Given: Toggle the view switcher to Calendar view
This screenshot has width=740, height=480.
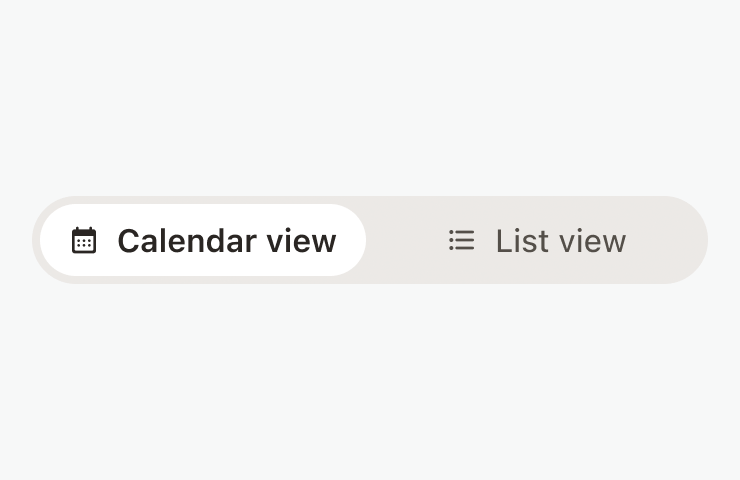Looking at the screenshot, I should tap(203, 240).
